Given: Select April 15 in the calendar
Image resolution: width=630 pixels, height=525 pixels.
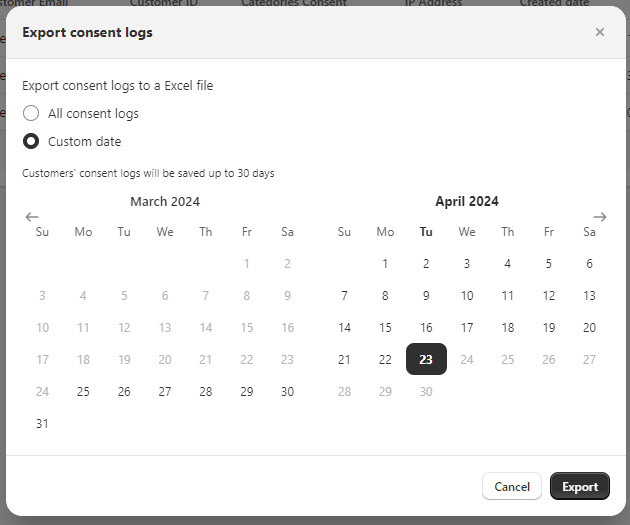Looking at the screenshot, I should coord(385,328).
